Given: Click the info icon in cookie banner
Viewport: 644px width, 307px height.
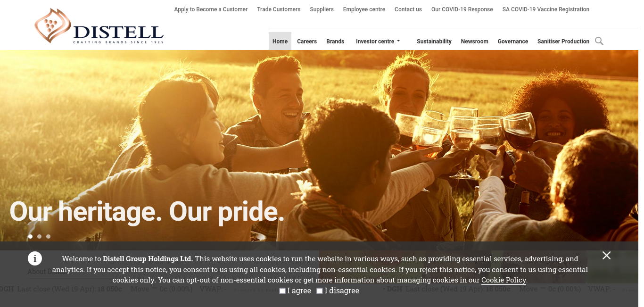Looking at the screenshot, I should pos(35,258).
